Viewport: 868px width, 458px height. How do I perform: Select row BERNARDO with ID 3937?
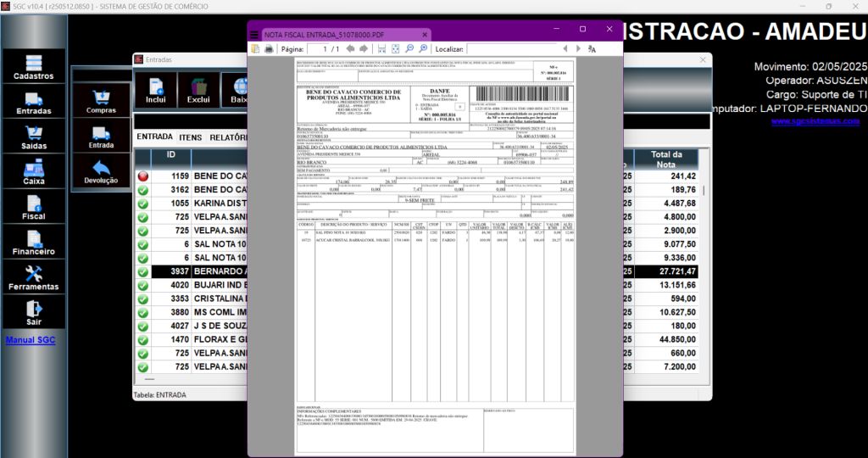[x=192, y=271]
